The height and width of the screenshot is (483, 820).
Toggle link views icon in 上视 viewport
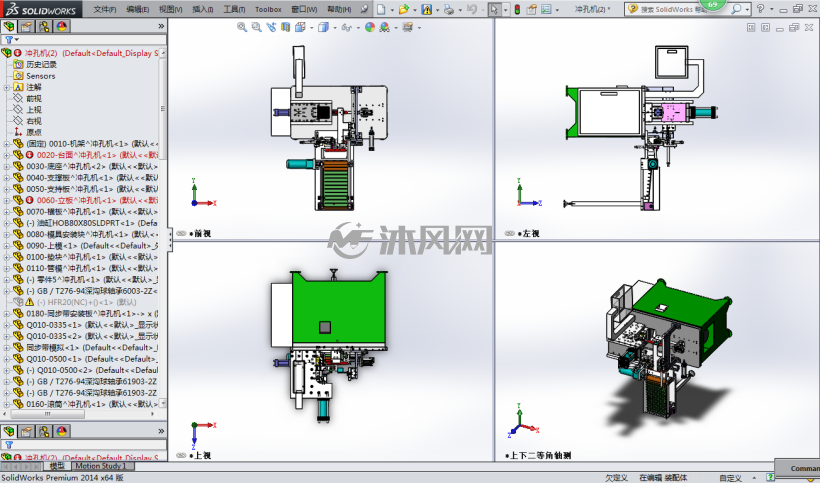(181, 455)
